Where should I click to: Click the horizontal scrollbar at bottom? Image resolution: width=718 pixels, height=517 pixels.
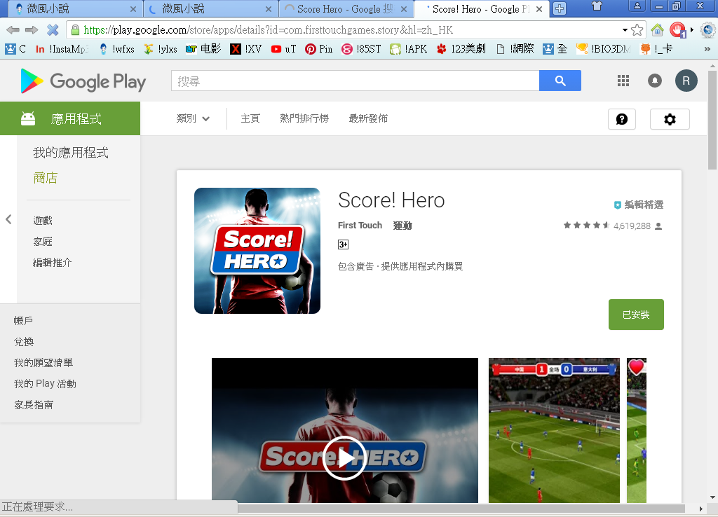[461, 509]
